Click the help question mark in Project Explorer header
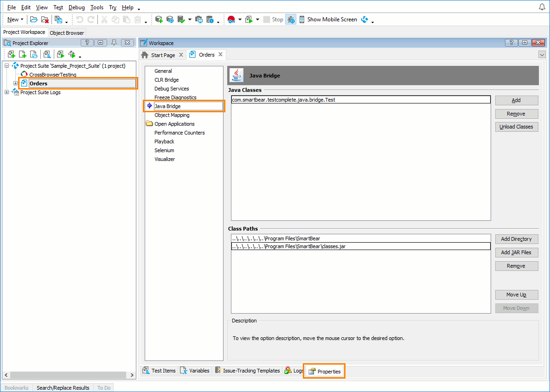This screenshot has height=392, width=550. coord(87,43)
